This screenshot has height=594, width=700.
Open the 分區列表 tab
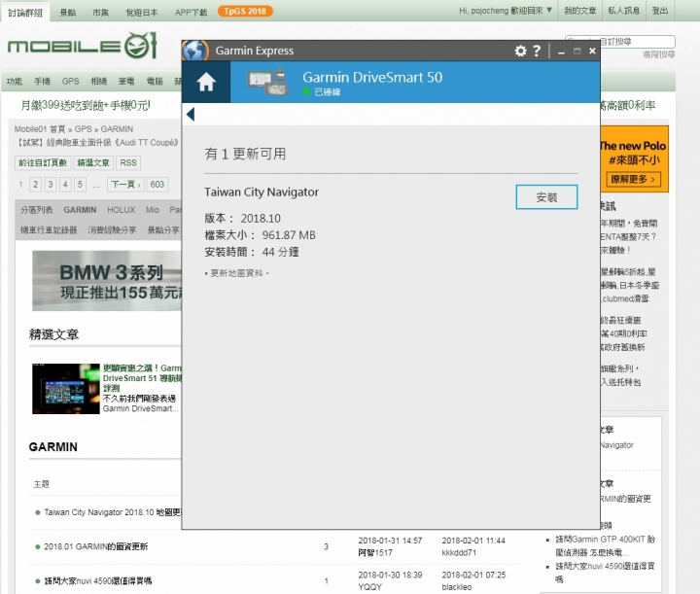point(36,210)
